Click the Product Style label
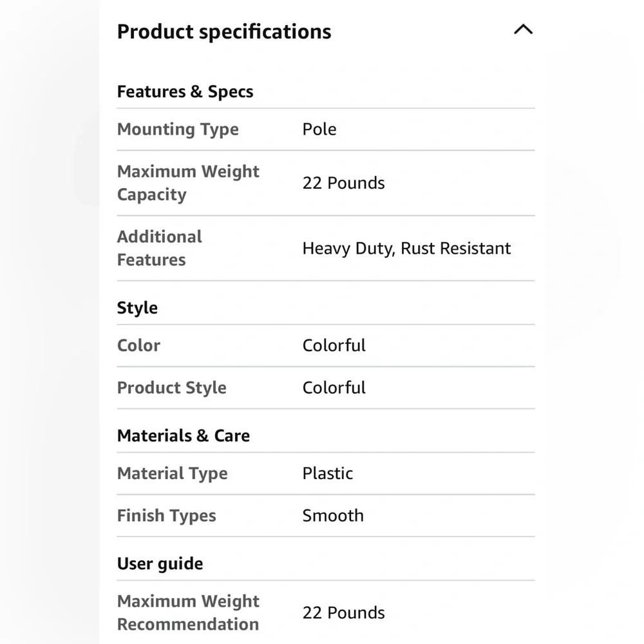The width and height of the screenshot is (644, 644). tap(172, 388)
